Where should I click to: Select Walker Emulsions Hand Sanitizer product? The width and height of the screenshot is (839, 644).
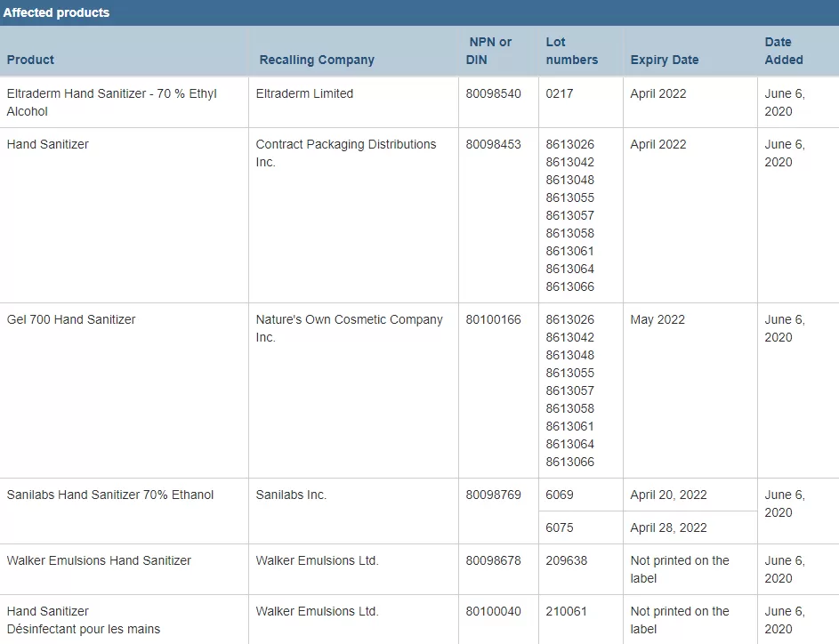[99, 560]
